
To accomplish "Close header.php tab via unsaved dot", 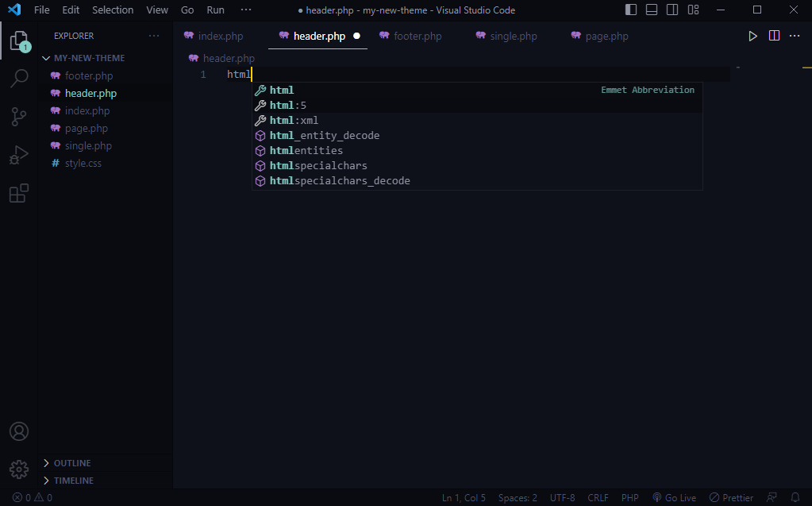I will (356, 36).
